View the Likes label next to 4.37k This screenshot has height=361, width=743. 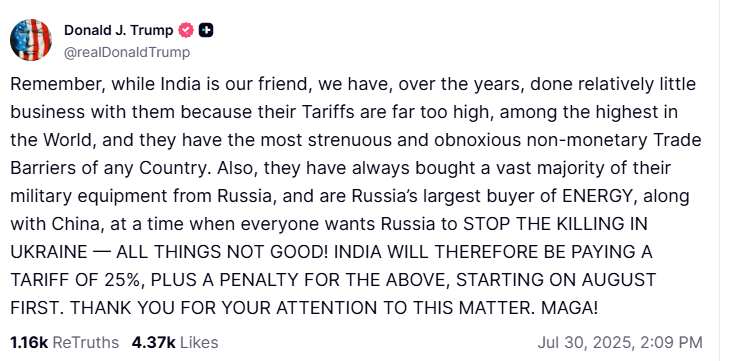pyautogui.click(x=199, y=342)
